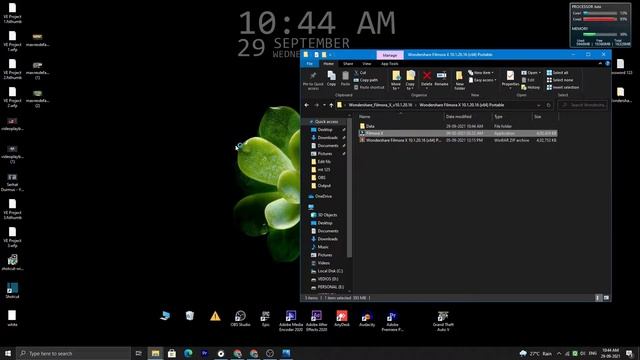Switch to details view in status bar
The image size is (640, 360).
tap(598, 298)
